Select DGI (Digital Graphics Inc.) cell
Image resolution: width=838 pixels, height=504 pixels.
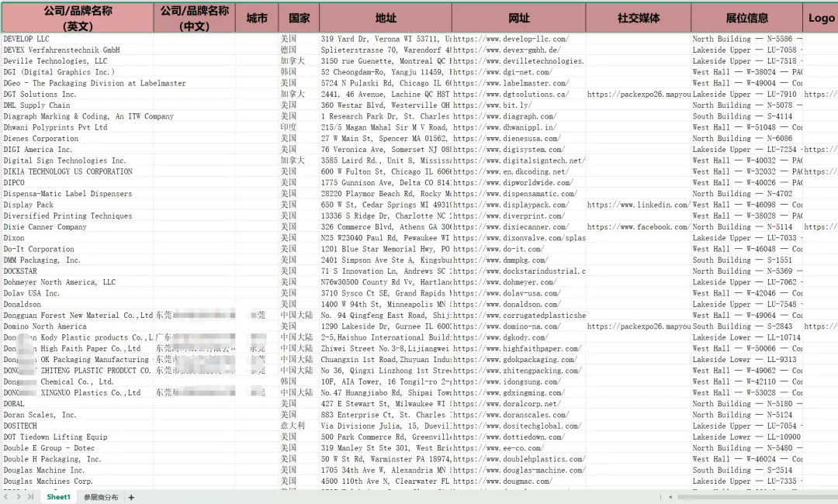click(x=78, y=72)
